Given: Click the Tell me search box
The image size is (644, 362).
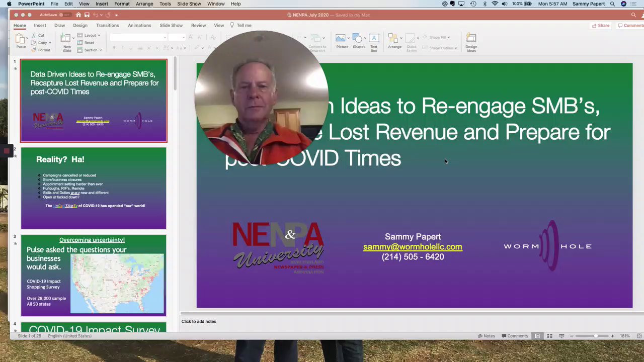Looking at the screenshot, I should [x=240, y=25].
